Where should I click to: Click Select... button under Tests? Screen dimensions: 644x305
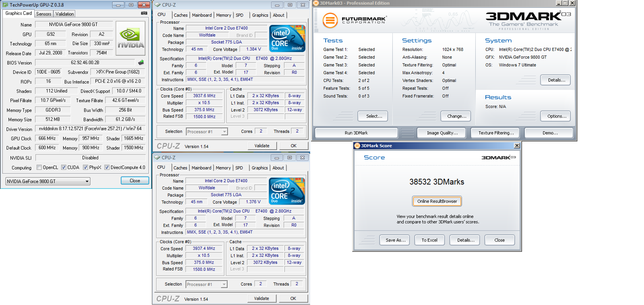373,116
